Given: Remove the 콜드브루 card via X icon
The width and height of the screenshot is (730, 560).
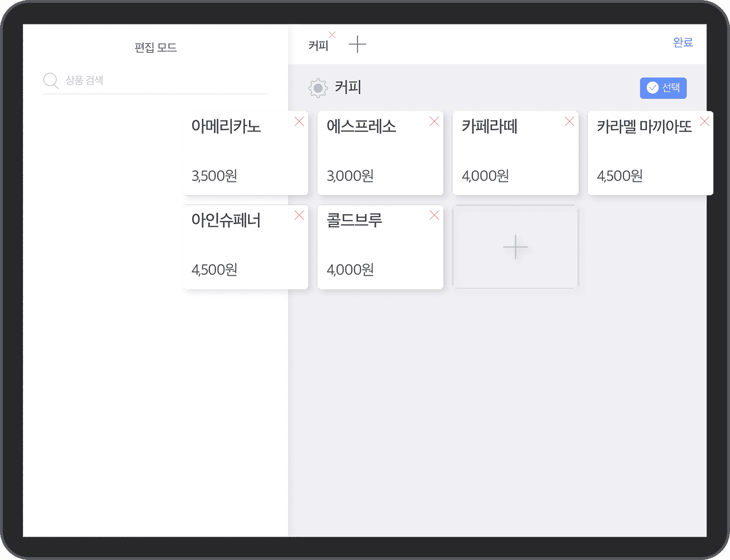Looking at the screenshot, I should 434,215.
